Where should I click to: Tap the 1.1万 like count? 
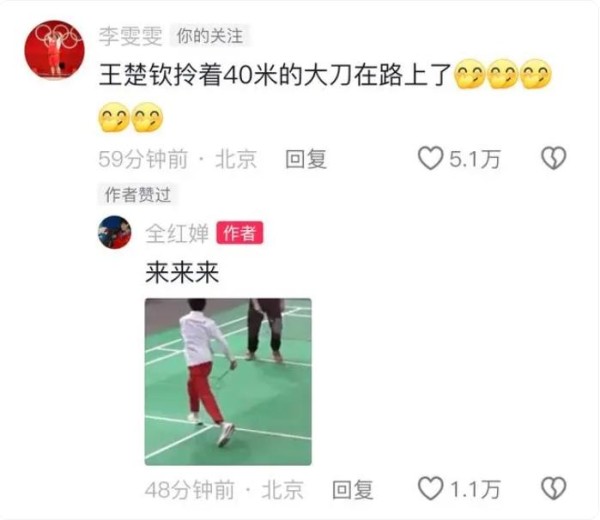coord(475,489)
